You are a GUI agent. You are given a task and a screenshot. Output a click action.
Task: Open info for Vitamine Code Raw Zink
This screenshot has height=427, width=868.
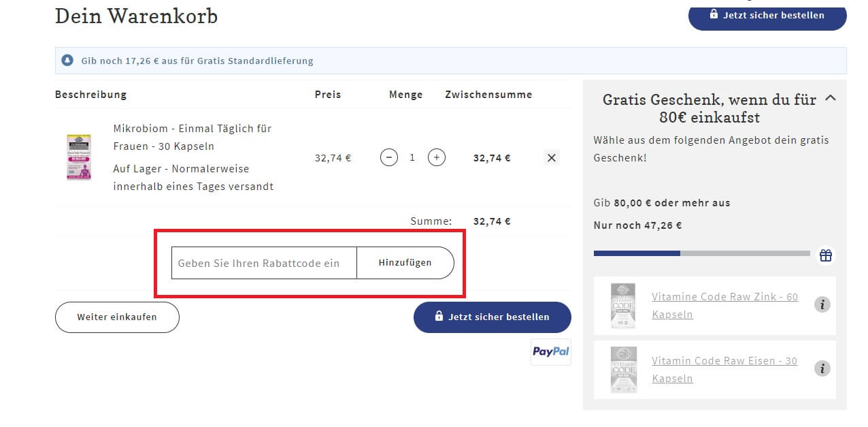coord(822,304)
